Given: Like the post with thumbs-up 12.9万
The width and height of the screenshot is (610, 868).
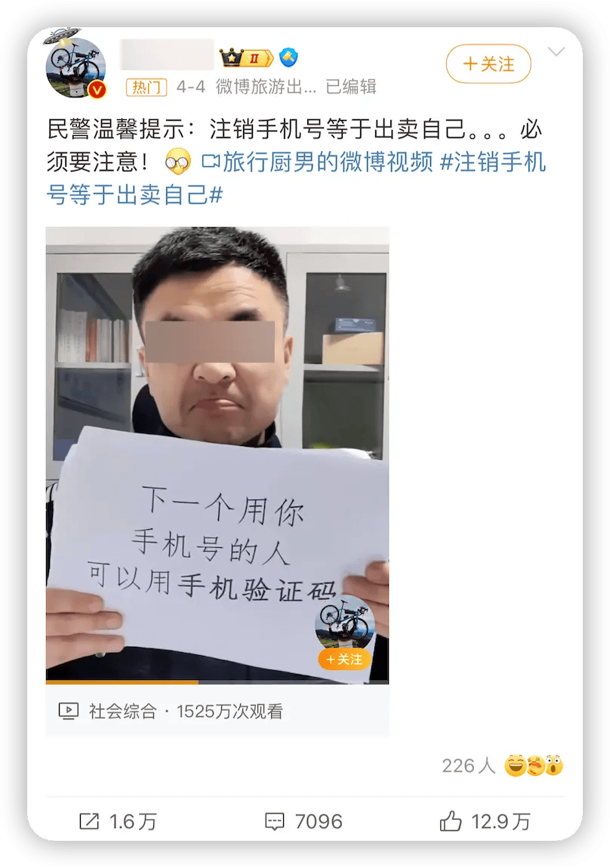Looking at the screenshot, I should click(x=485, y=821).
